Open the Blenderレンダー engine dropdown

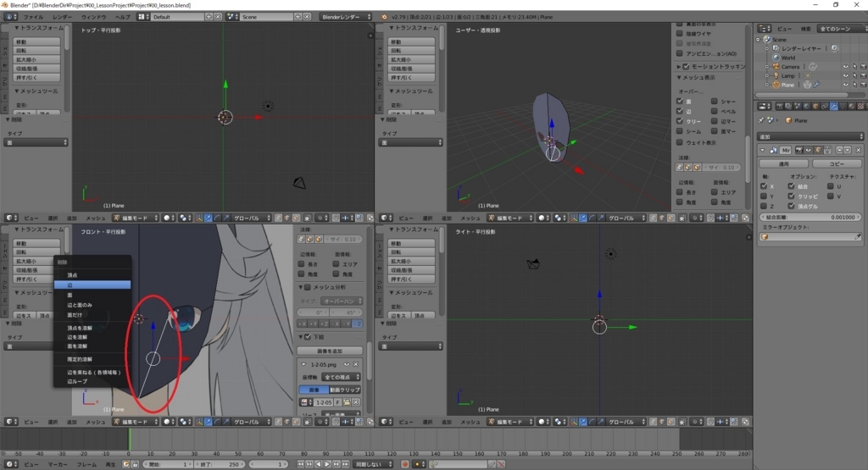click(x=346, y=17)
